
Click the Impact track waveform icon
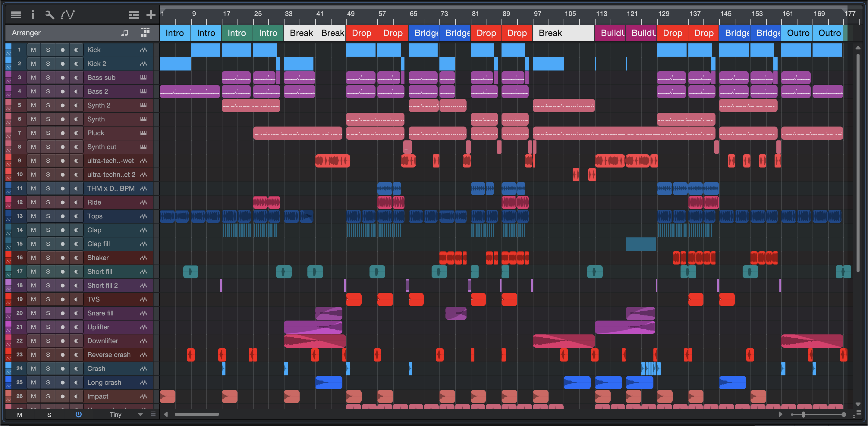tap(143, 396)
